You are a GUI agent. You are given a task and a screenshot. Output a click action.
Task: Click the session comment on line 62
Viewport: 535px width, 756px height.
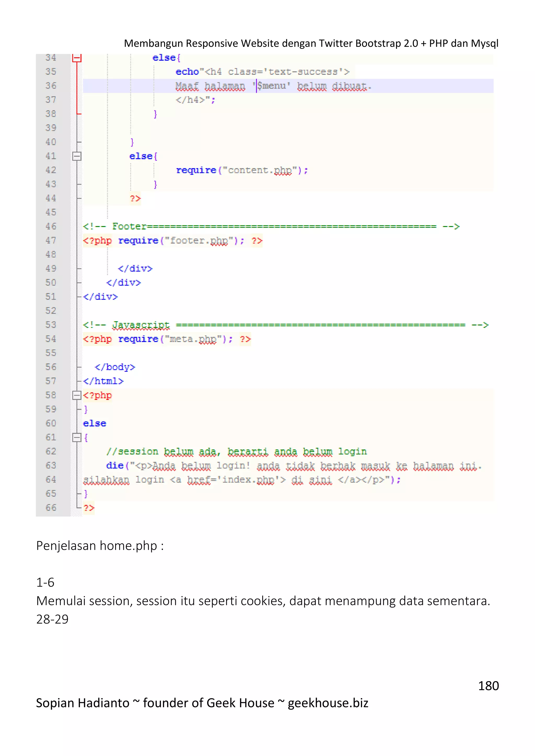[x=236, y=451]
